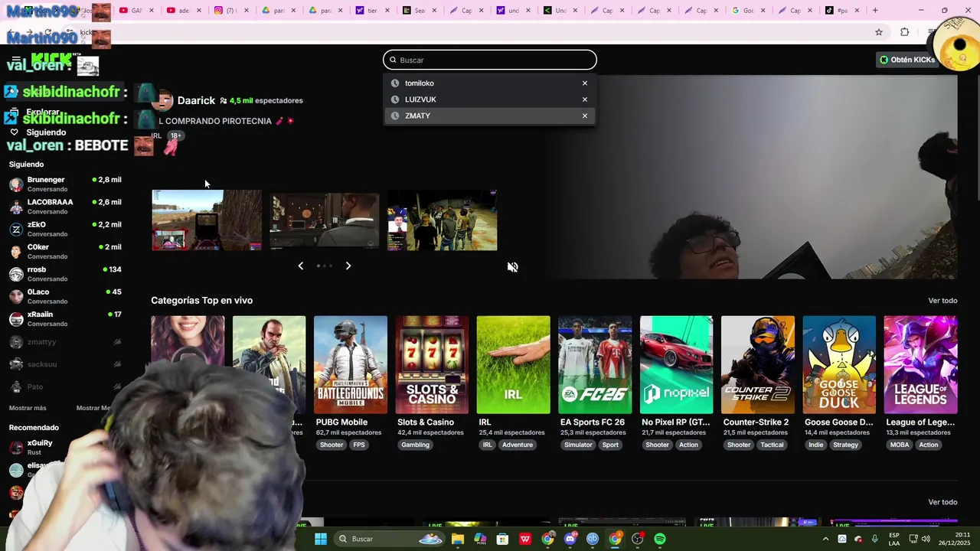Click the Simulator tag under EA Sports
The width and height of the screenshot is (980, 551).
(x=578, y=445)
